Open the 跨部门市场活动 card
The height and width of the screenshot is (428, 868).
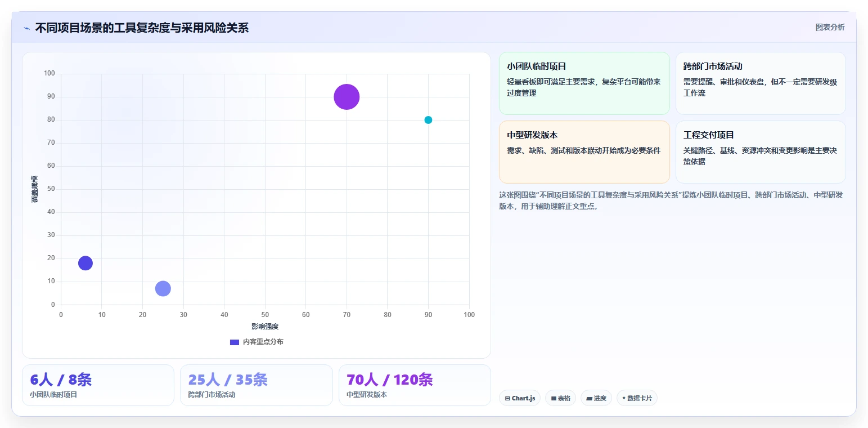click(x=761, y=83)
